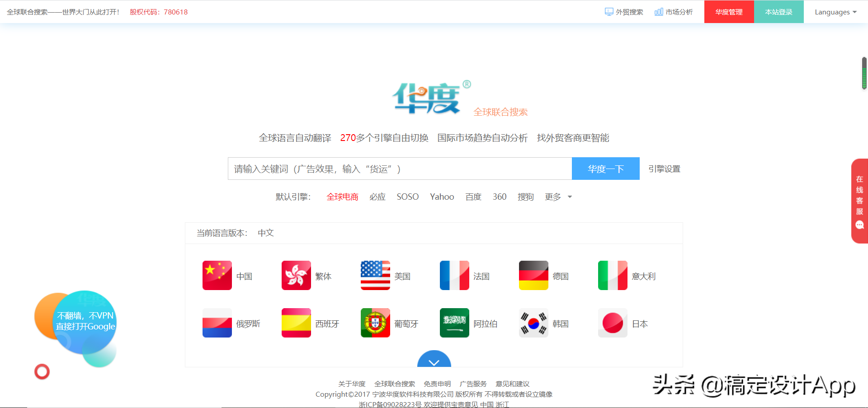Select the 全球电商 engine
The width and height of the screenshot is (868, 408).
(x=343, y=197)
